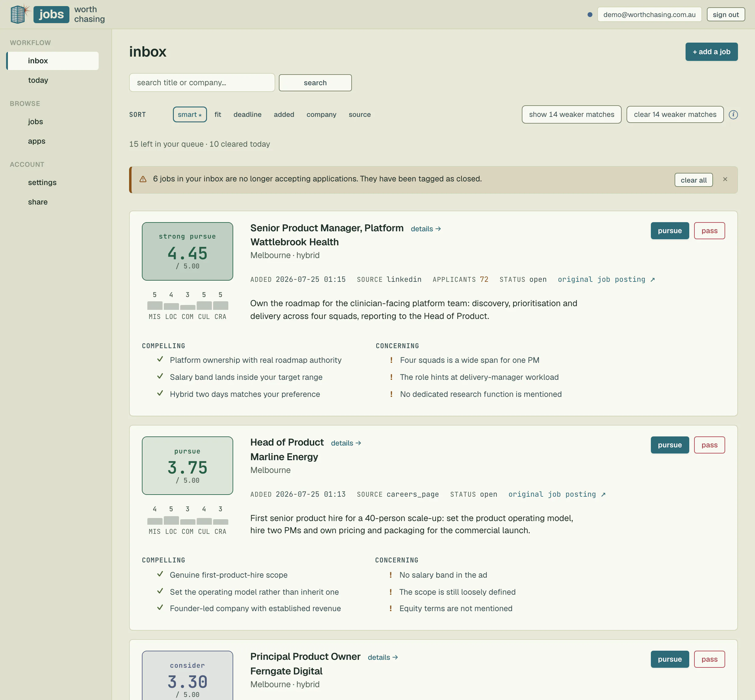Open the apps section
Image resolution: width=755 pixels, height=700 pixels.
[x=36, y=141]
